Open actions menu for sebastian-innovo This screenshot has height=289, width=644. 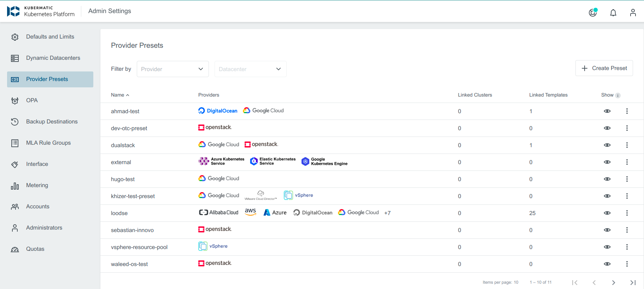[627, 230]
